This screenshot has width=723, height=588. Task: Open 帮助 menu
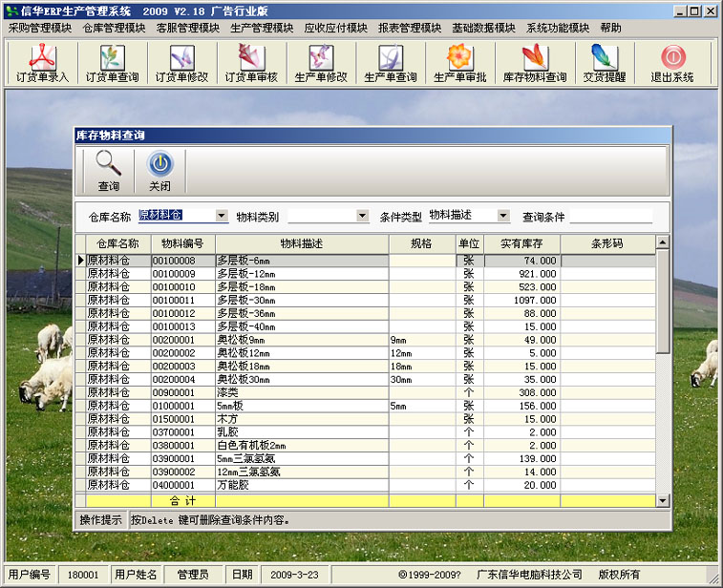click(x=610, y=28)
